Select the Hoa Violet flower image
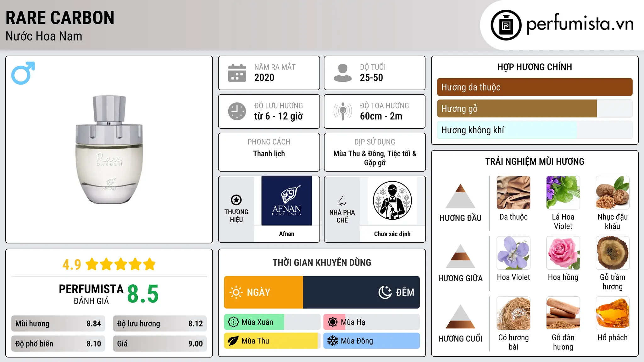 [x=514, y=253]
